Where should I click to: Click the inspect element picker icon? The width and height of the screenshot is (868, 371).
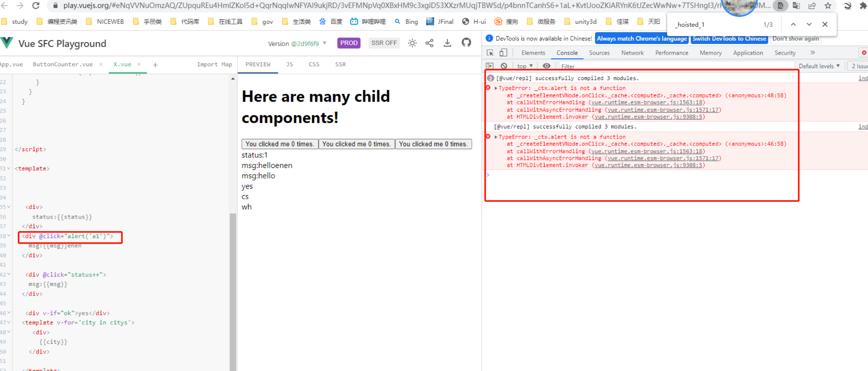pos(490,53)
